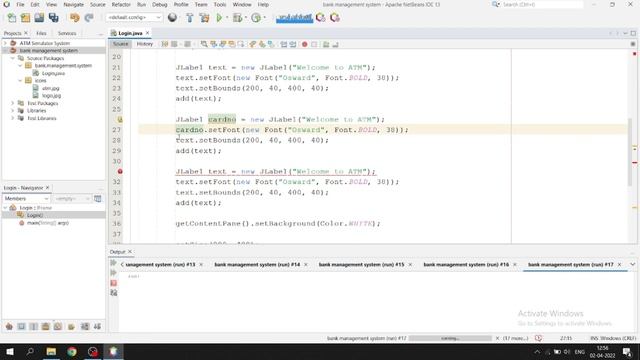Click the Debug Project toolbar icon

(237, 18)
